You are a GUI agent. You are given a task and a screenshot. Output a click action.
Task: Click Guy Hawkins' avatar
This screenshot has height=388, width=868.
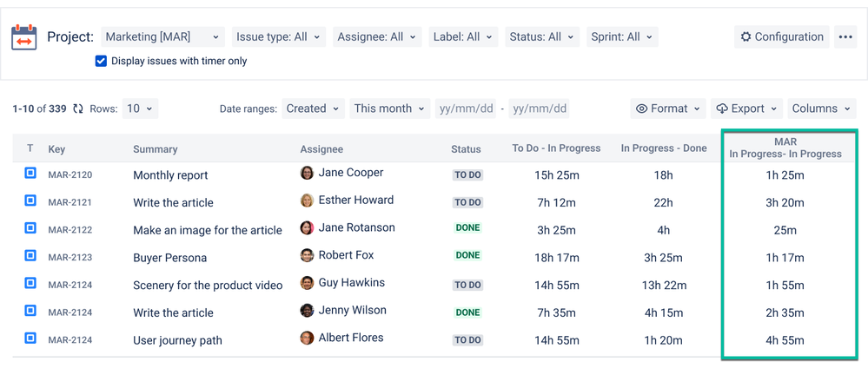308,283
